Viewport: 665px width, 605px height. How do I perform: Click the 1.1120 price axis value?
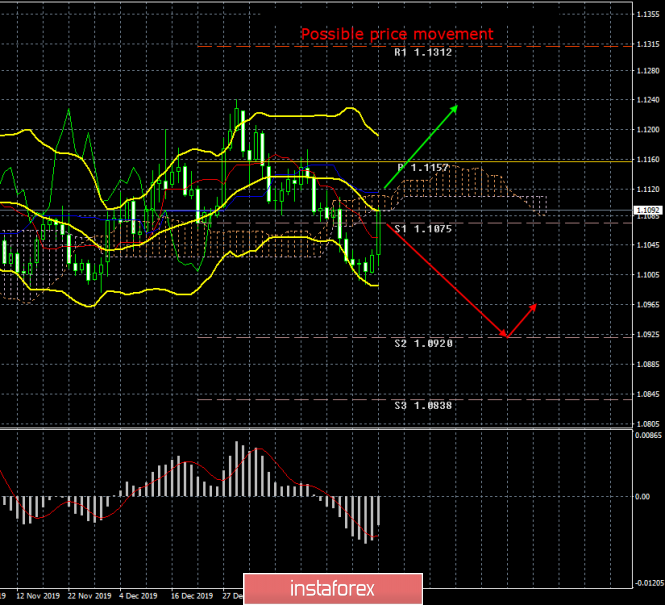point(648,190)
